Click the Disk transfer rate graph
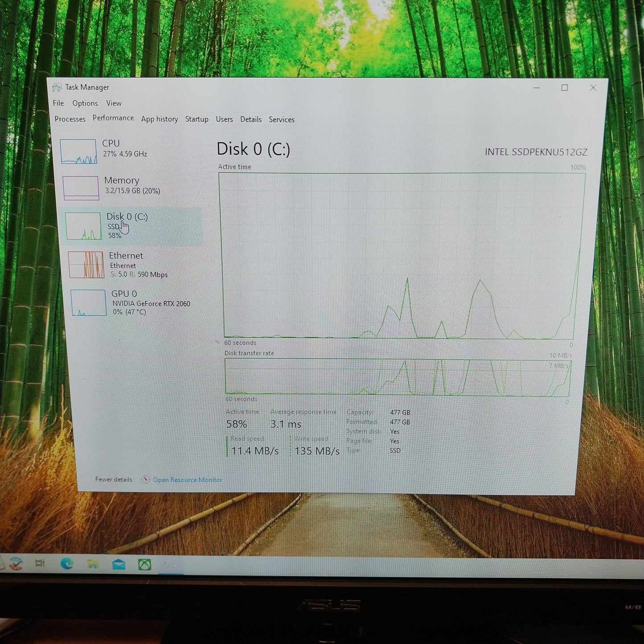Image resolution: width=644 pixels, height=644 pixels. click(398, 377)
